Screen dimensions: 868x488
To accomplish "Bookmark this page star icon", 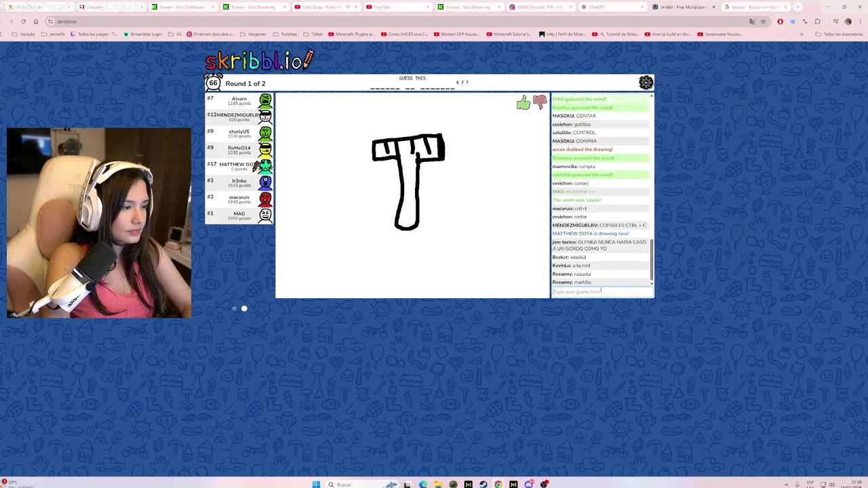I will 763,22.
